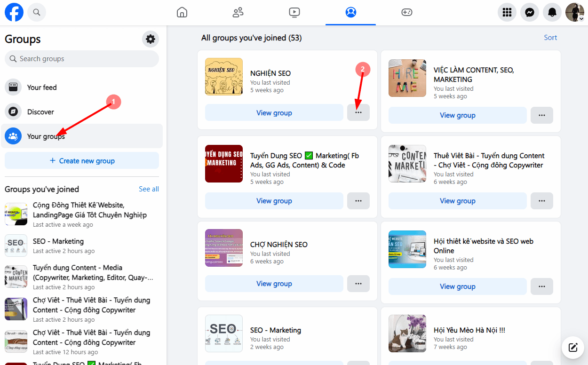This screenshot has width=588, height=365.
Task: Open the Menu grid icon
Action: (x=507, y=13)
